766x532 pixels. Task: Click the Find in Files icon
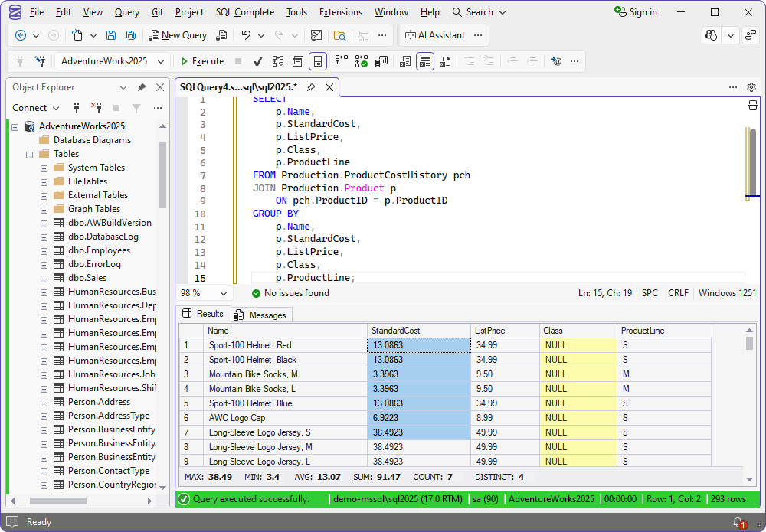click(339, 35)
